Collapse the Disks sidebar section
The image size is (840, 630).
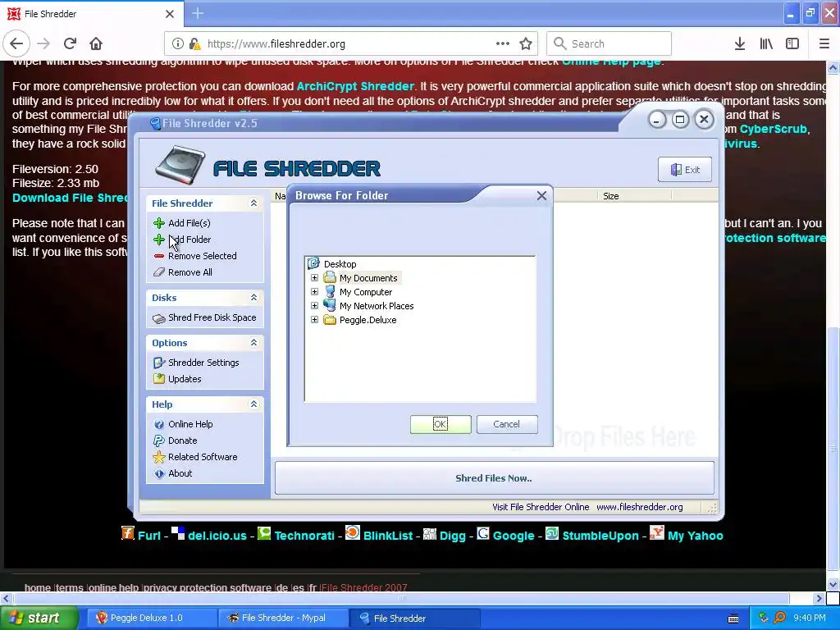tap(254, 297)
